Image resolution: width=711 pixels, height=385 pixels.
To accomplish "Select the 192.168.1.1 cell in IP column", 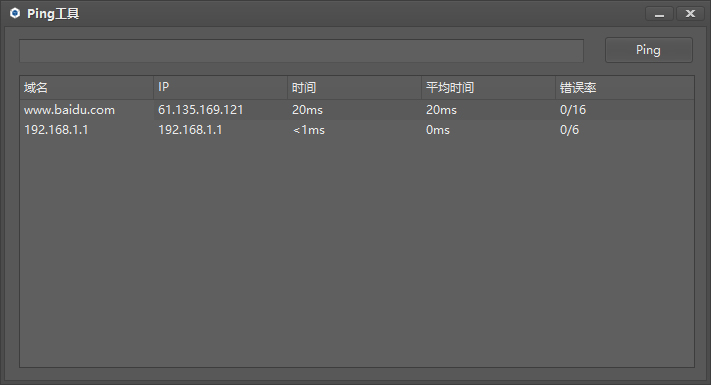I will pyautogui.click(x=220, y=130).
